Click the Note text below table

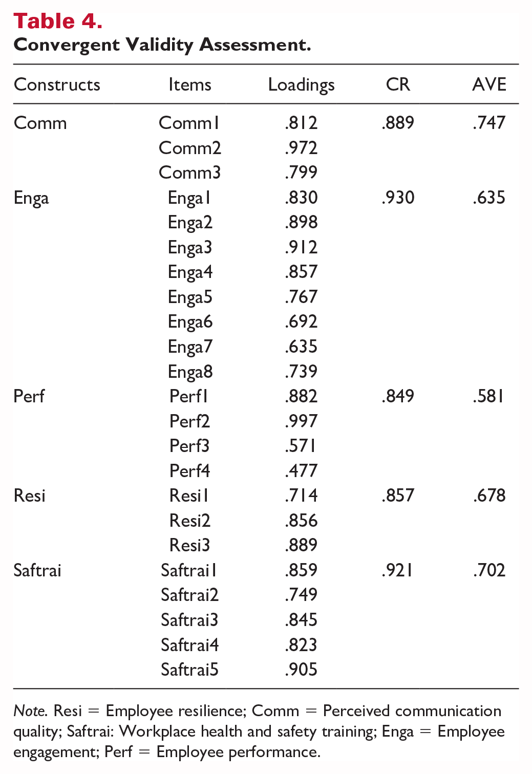click(x=259, y=732)
